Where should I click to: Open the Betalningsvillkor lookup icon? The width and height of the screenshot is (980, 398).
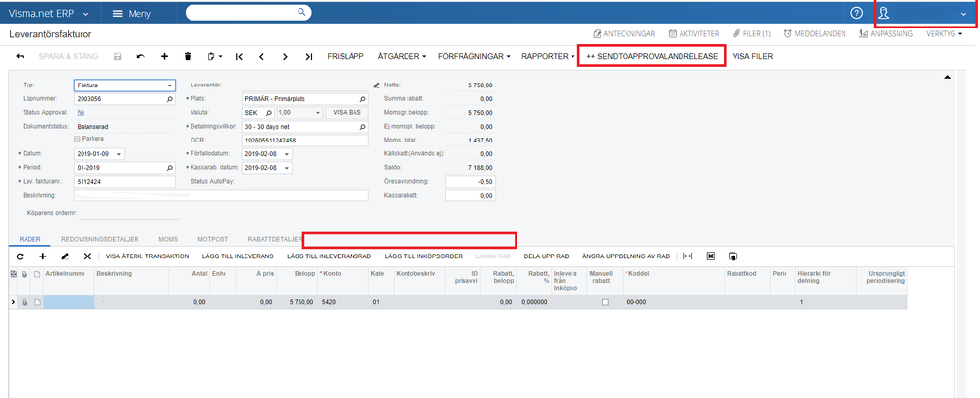362,127
